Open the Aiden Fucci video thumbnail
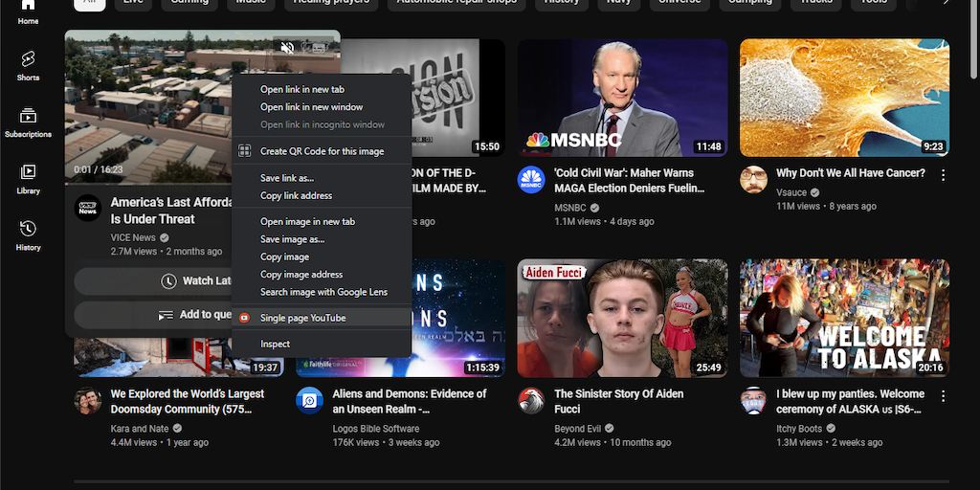The image size is (980, 490). (622, 318)
